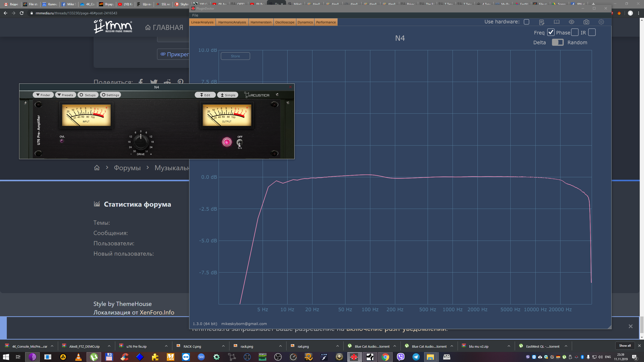
Task: Open the Presets dropdown in N4
Action: (65, 95)
